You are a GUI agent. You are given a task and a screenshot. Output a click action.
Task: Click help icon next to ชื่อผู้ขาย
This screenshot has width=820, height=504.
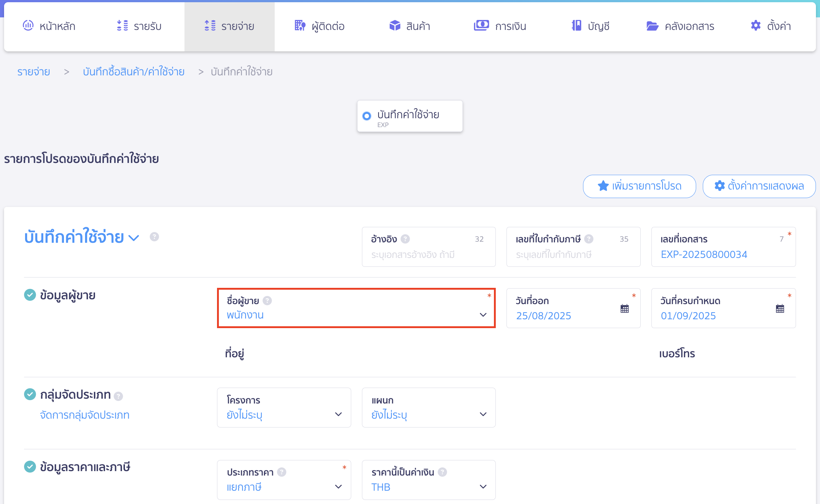coord(267,301)
